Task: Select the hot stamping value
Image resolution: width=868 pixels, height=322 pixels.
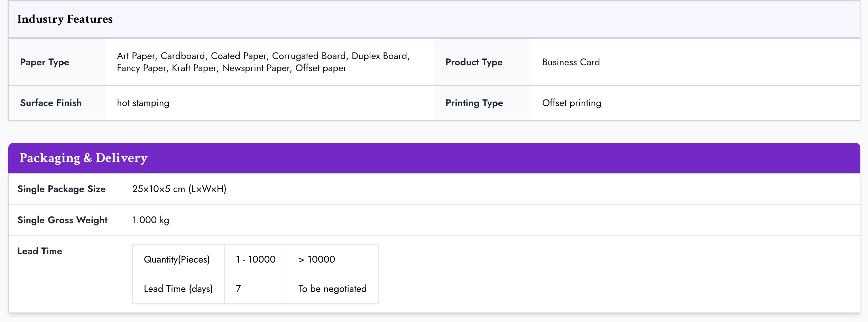Action: 143,103
